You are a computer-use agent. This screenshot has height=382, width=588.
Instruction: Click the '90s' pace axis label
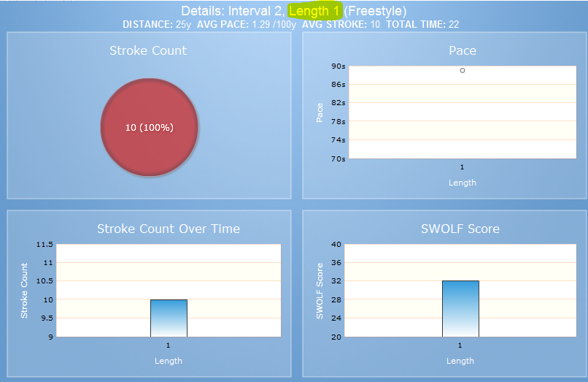[x=339, y=66]
